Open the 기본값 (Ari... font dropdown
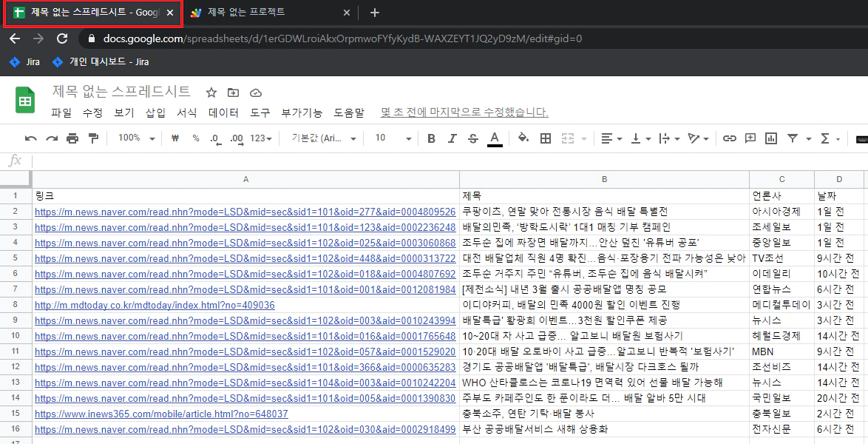This screenshot has width=868, height=444. pyautogui.click(x=325, y=138)
